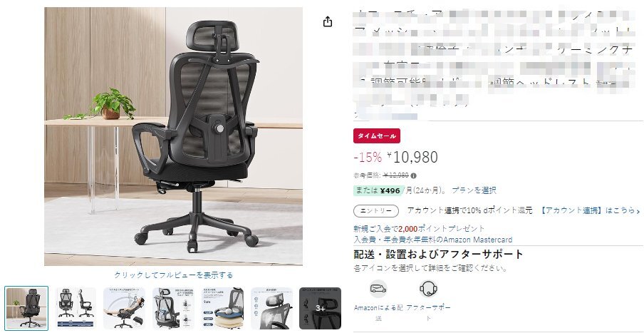Click クリックしてフルビューを表示する link

tap(173, 275)
